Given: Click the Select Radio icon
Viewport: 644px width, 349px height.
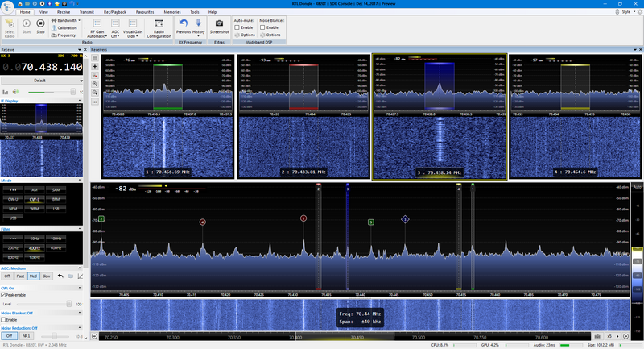Looking at the screenshot, I should (x=10, y=24).
